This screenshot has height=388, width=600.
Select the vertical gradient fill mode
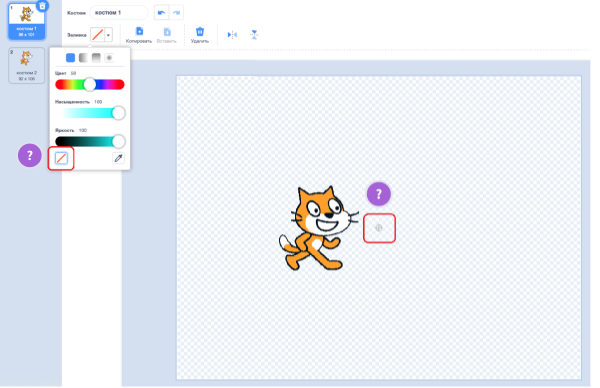96,58
